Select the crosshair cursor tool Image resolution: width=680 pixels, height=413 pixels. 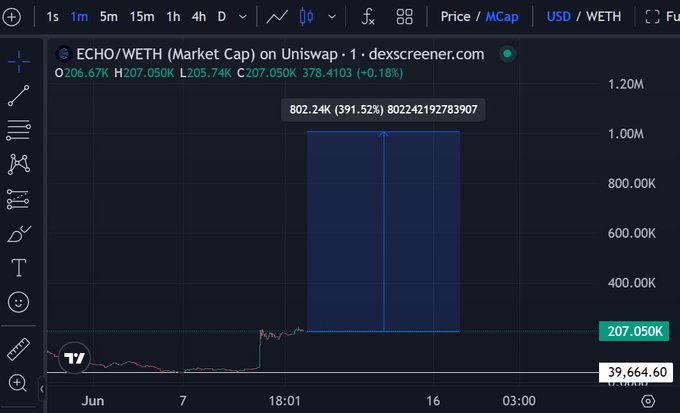tap(19, 61)
